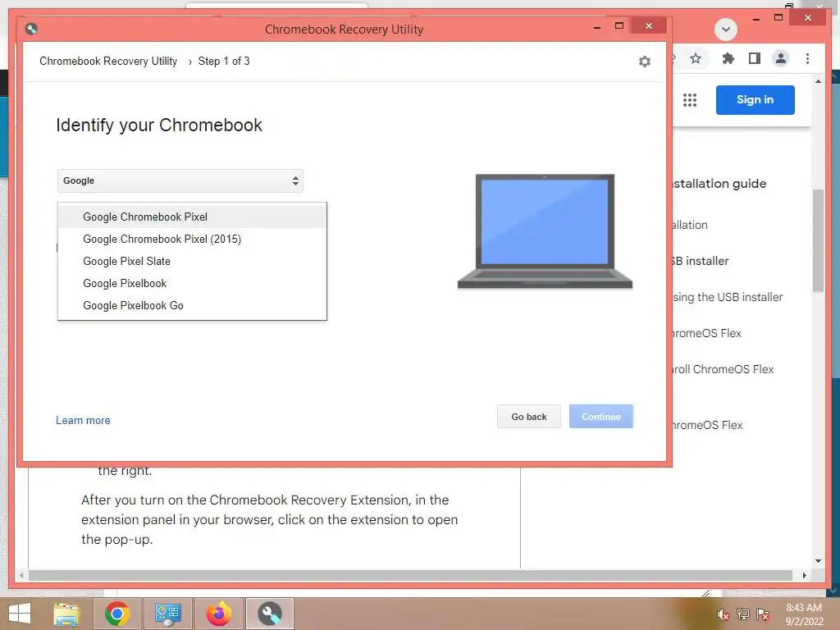Switch to Chrome in the taskbar

click(117, 614)
